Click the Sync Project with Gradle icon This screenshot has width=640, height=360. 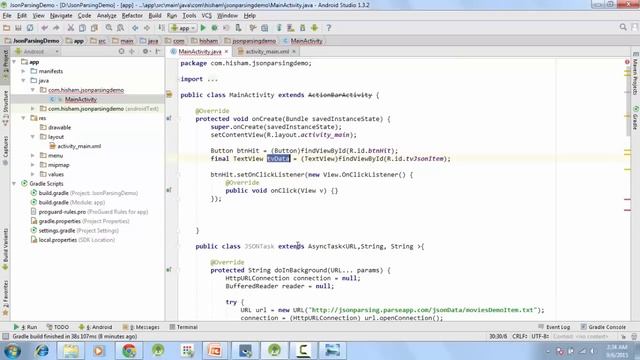279,28
